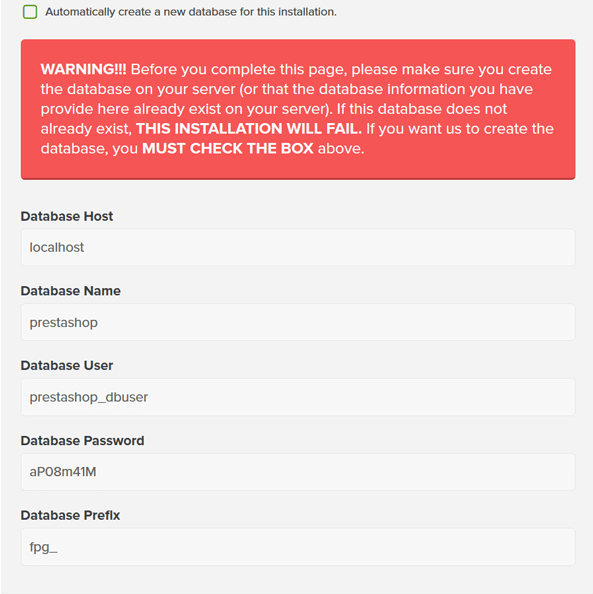Click the 'prestashop' database name value
Screen dimensions: 593x594
64,323
